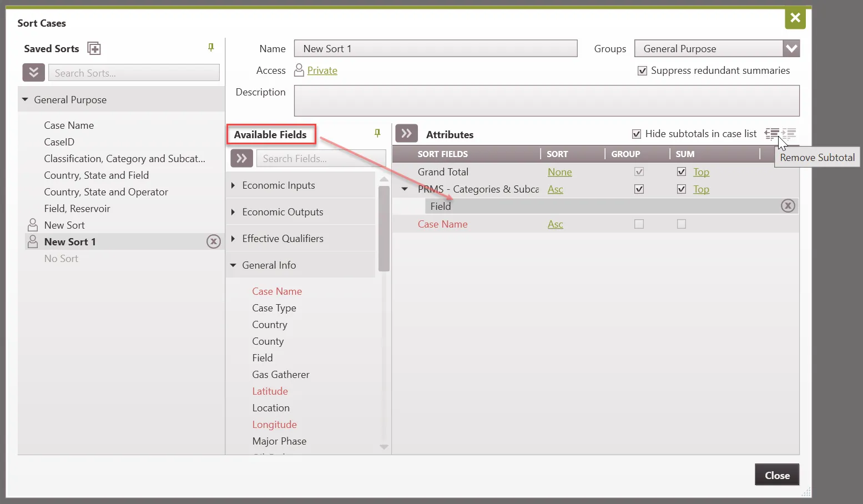This screenshot has width=863, height=504.
Task: Click the Remove Subtotal icon
Action: [x=771, y=134]
